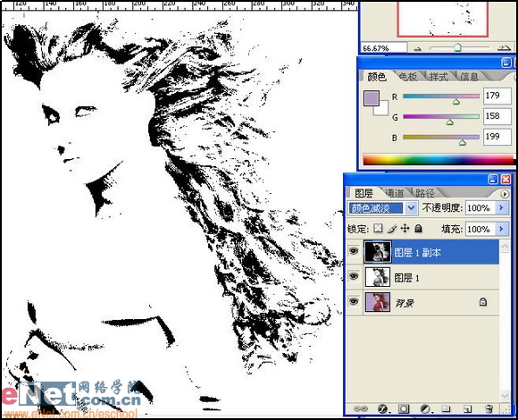Screen dimensions: 518x420
Task: Click the 填充 100% field
Action: click(x=480, y=229)
